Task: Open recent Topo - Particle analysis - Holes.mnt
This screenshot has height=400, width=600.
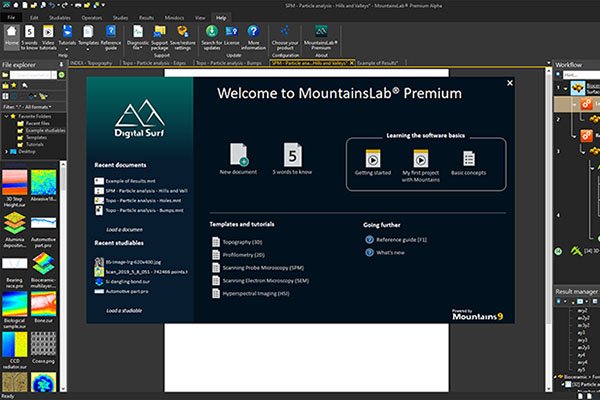Action: (x=138, y=200)
